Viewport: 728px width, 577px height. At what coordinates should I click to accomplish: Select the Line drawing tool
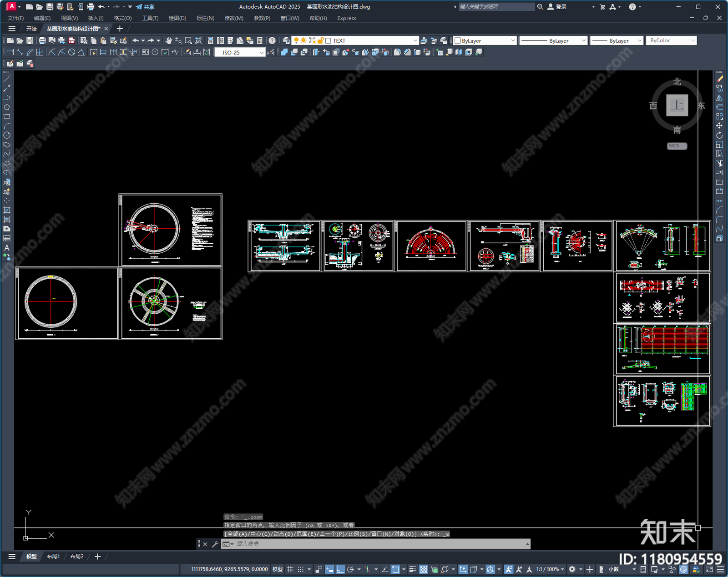[7, 79]
